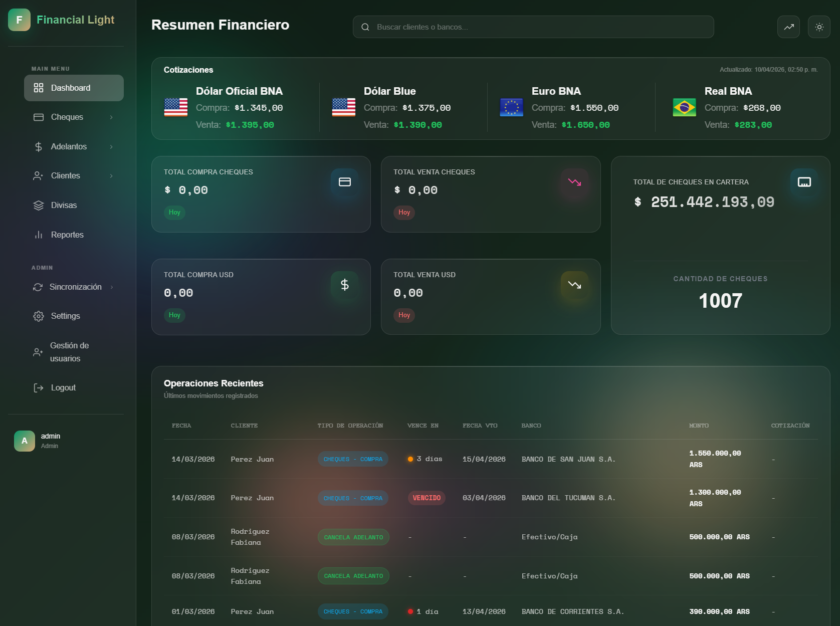840x626 pixels.
Task: Toggle light mode with the sun icon
Action: [x=819, y=27]
